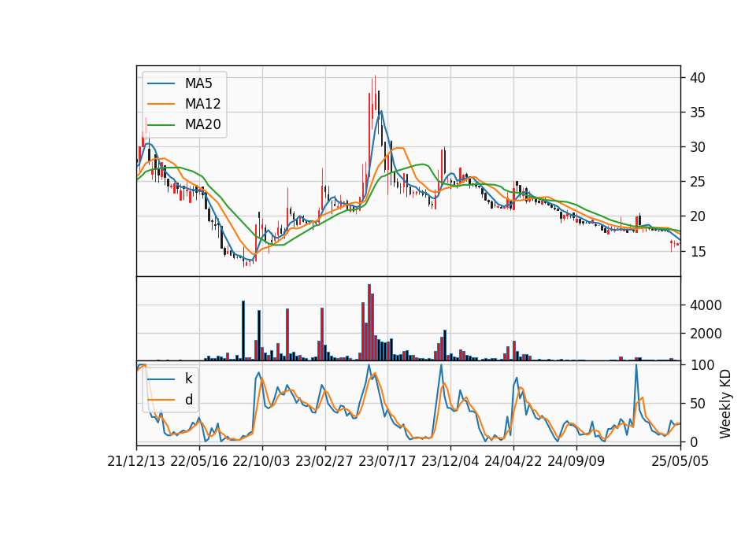
Task: Click the MA5 legend label
Action: coord(198,83)
